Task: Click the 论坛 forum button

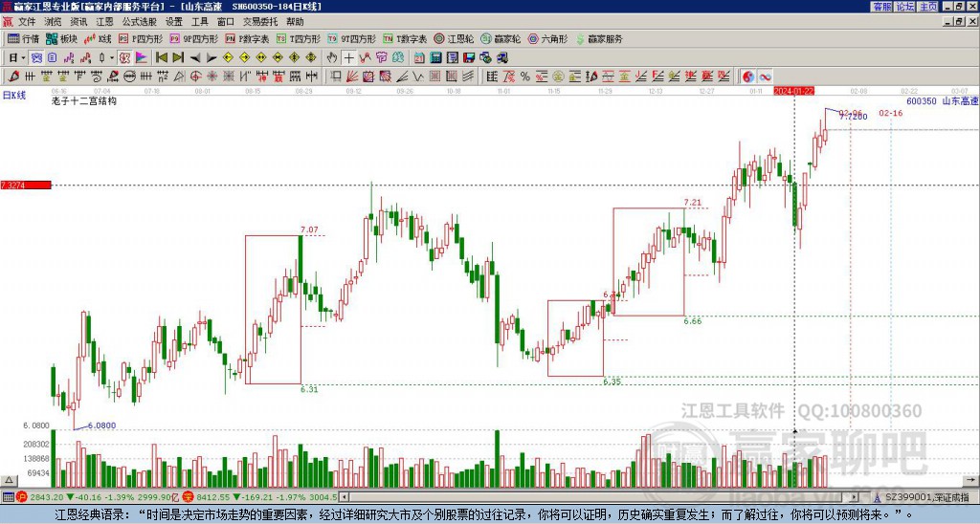Action: (905, 7)
